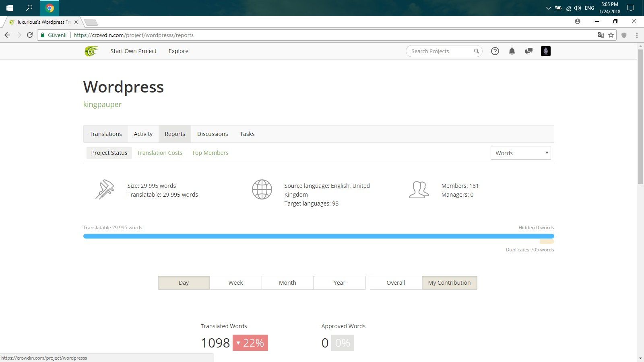Close the luxurious's Wordpress tab

tap(76, 22)
